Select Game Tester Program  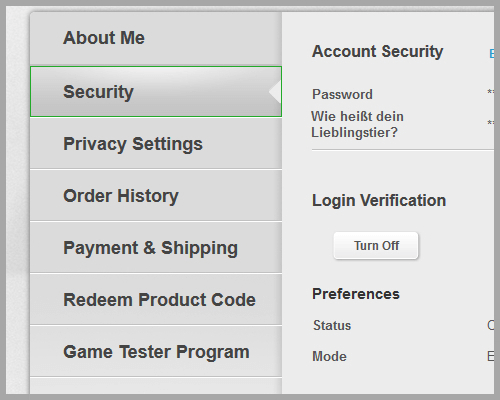(x=156, y=352)
